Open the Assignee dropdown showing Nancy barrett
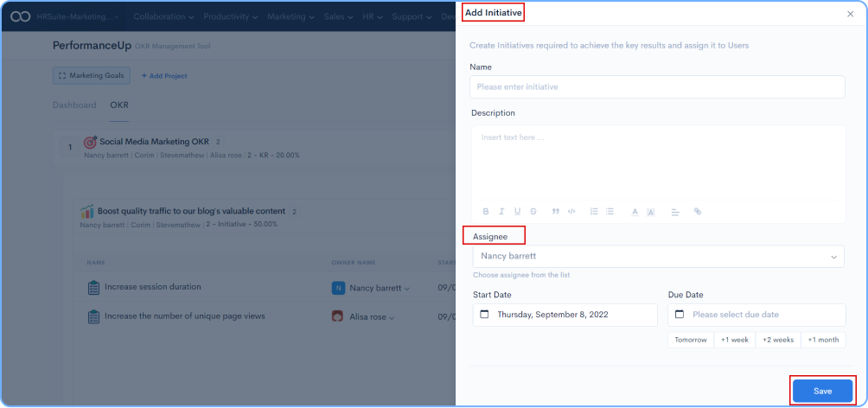The image size is (868, 408). [658, 257]
